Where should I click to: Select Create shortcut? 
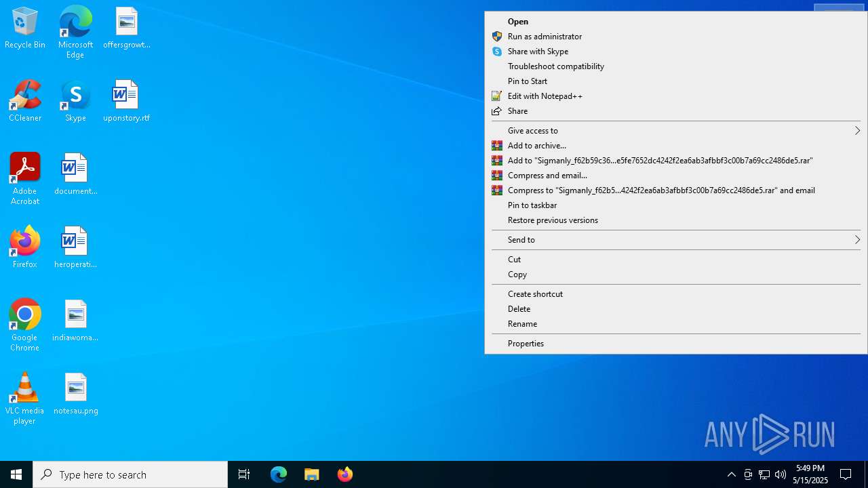pyautogui.click(x=676, y=294)
